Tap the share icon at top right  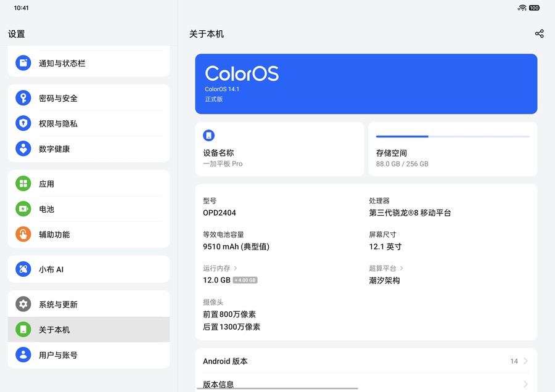point(539,34)
